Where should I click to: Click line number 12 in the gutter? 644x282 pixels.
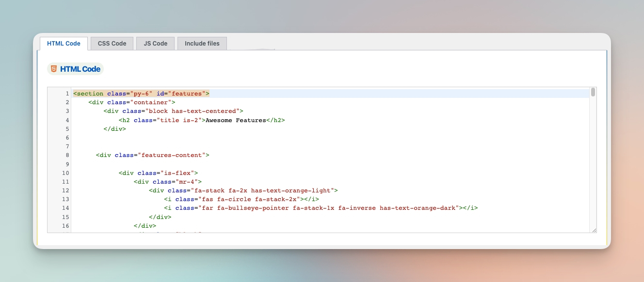66,190
